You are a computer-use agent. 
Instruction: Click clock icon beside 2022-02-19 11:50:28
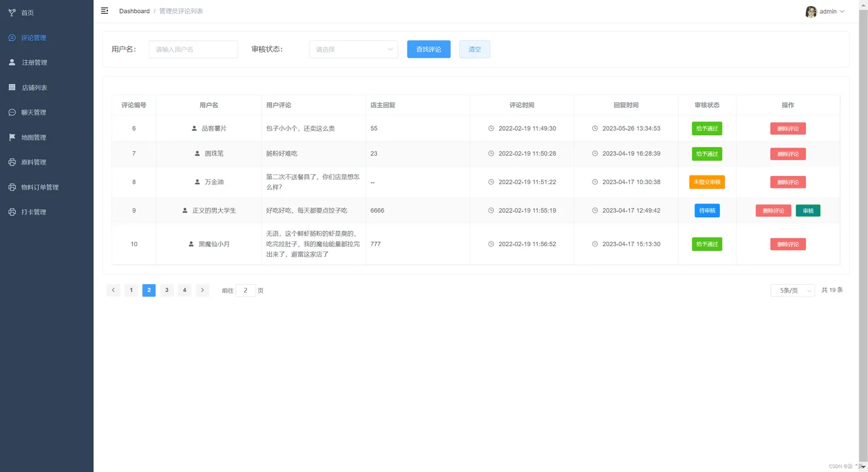[x=491, y=153]
